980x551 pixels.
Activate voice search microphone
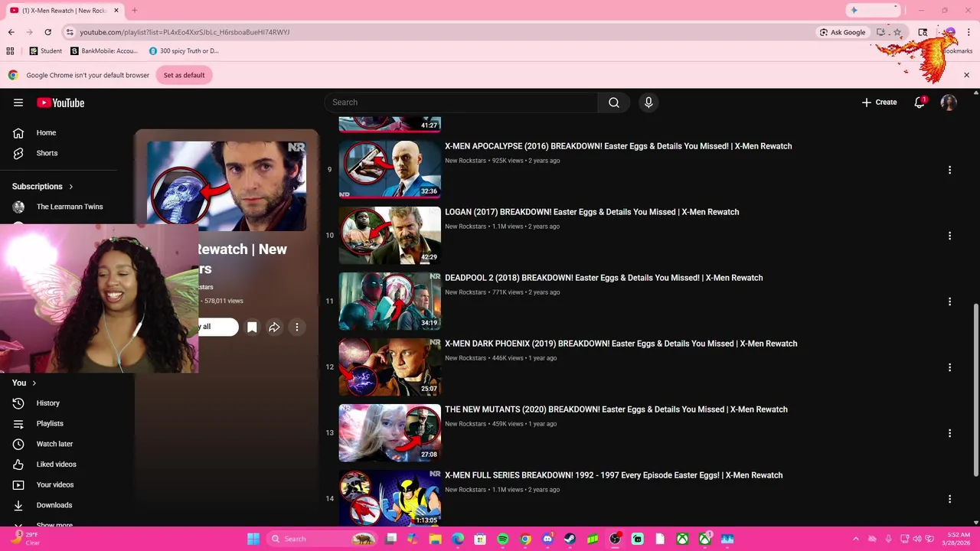click(648, 103)
